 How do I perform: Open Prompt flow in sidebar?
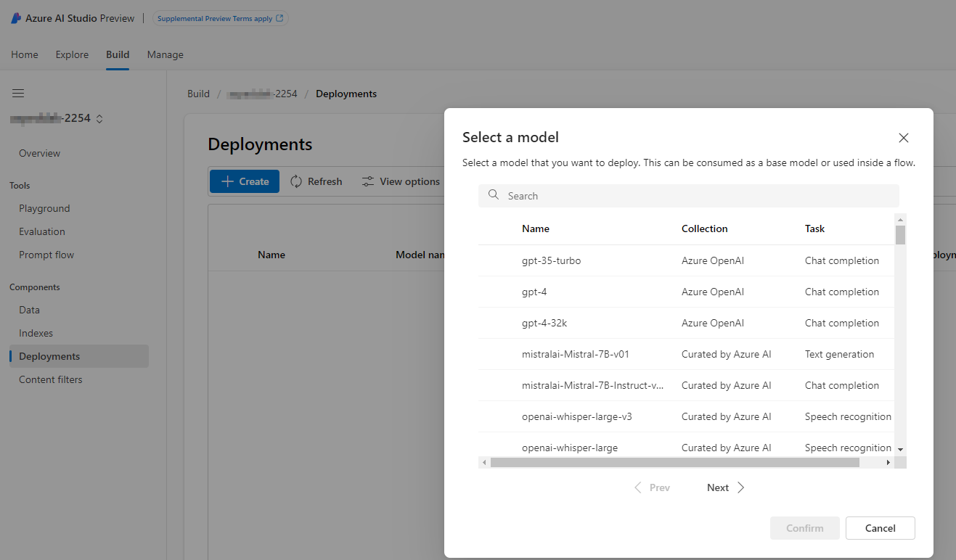46,255
